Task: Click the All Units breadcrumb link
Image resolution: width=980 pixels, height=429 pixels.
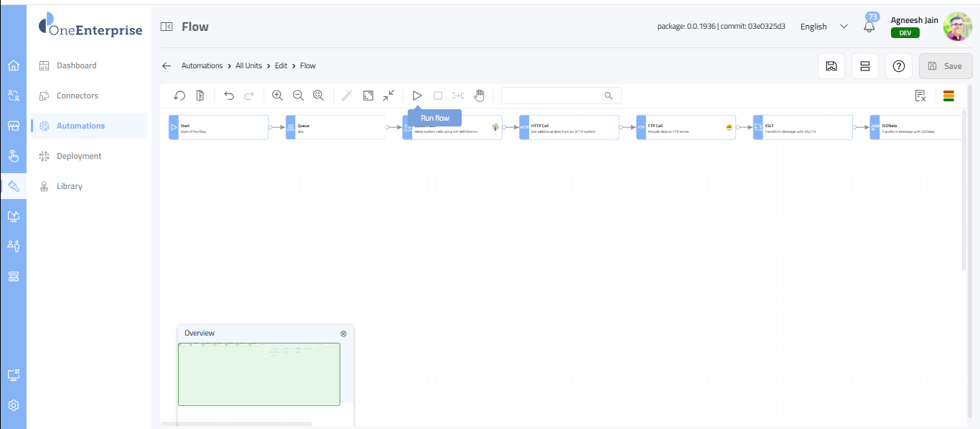Action: point(248,66)
